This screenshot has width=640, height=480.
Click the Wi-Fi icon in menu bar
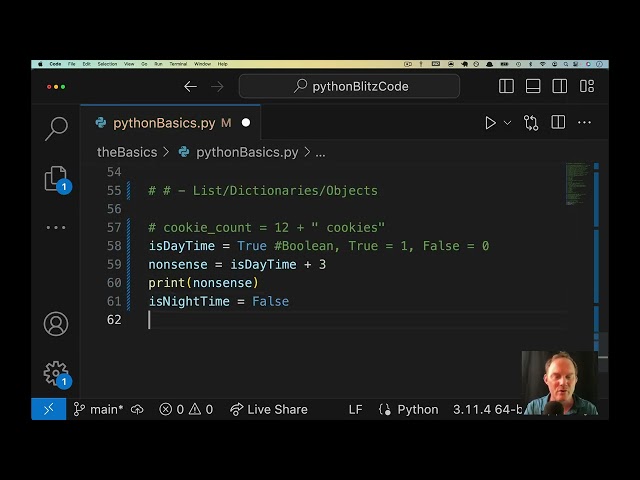(x=542, y=64)
